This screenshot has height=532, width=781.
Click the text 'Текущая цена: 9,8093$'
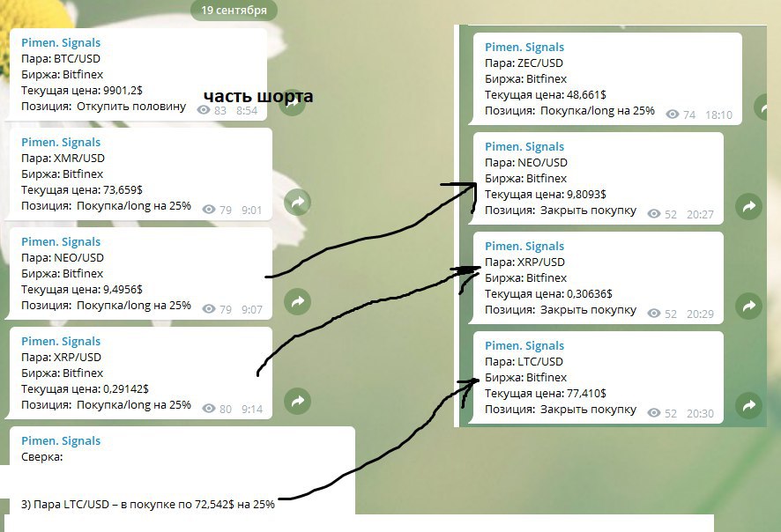pos(546,195)
